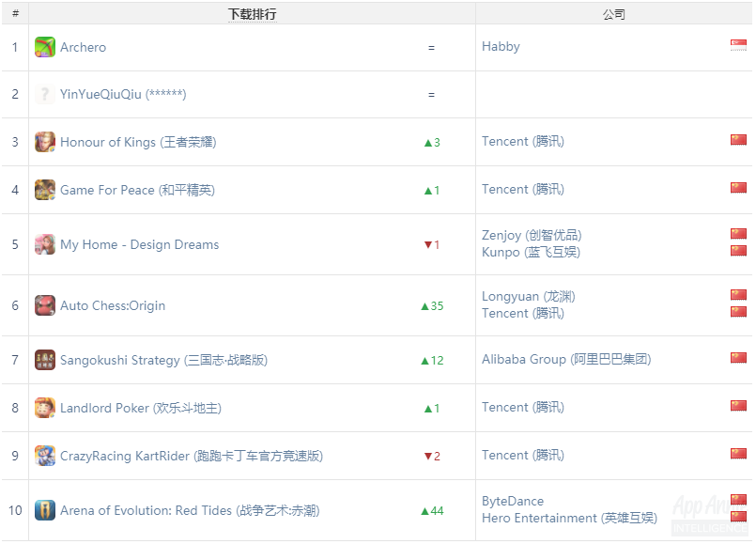Open the Auto Chess:Origin link
This screenshot has height=544, width=756.
click(113, 305)
